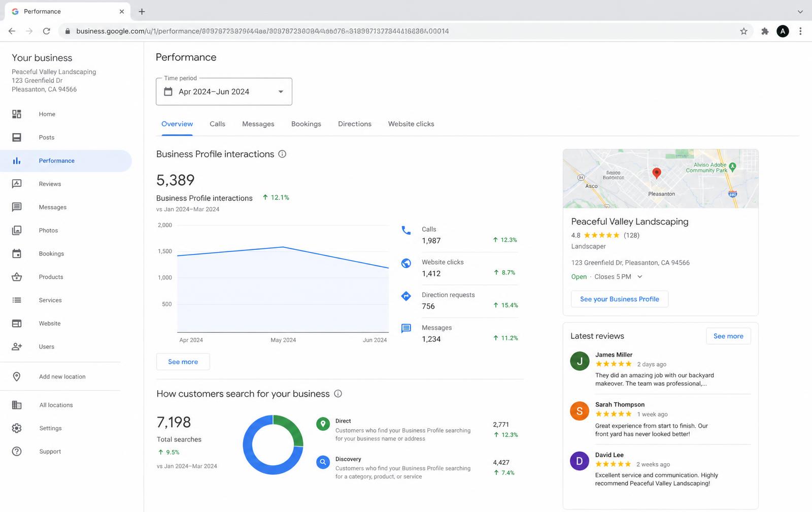Screen dimensions: 812x512
Task: Switch to the Bookings tab
Action: click(x=306, y=124)
